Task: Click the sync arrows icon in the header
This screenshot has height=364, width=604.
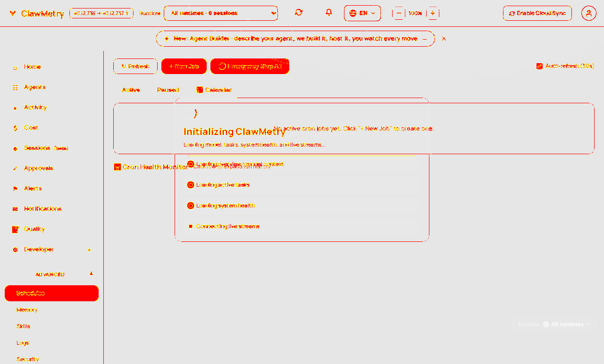Action: click(299, 12)
